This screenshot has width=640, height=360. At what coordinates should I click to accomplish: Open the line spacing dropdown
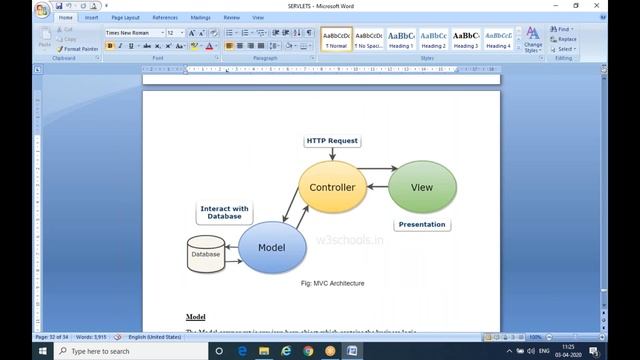274,46
